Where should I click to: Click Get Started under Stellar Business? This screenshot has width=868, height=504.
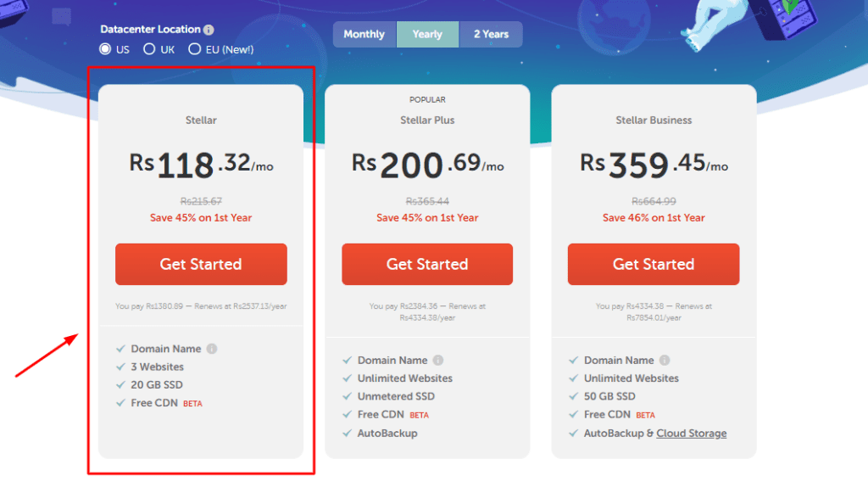coord(653,264)
